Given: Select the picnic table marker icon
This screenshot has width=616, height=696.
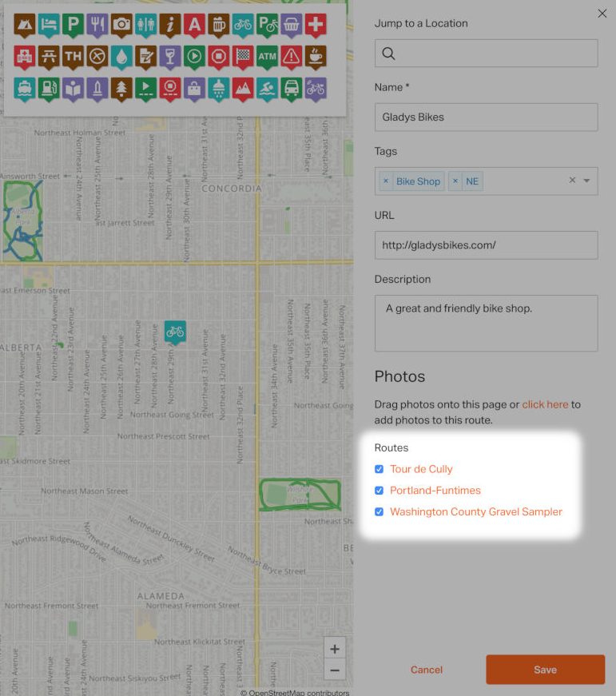Looking at the screenshot, I should 49,57.
